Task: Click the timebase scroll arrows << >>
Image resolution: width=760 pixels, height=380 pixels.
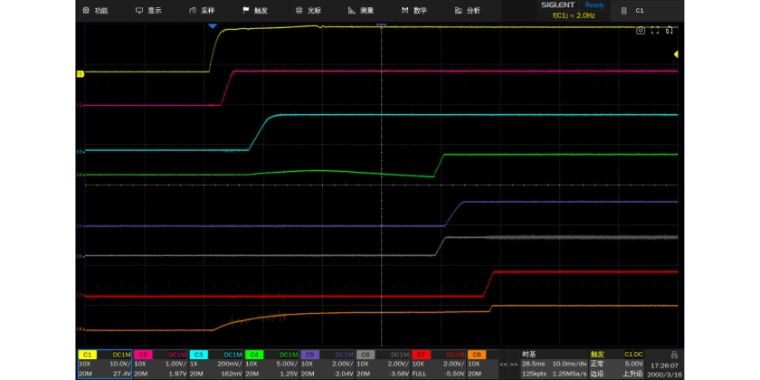Action: 508,364
